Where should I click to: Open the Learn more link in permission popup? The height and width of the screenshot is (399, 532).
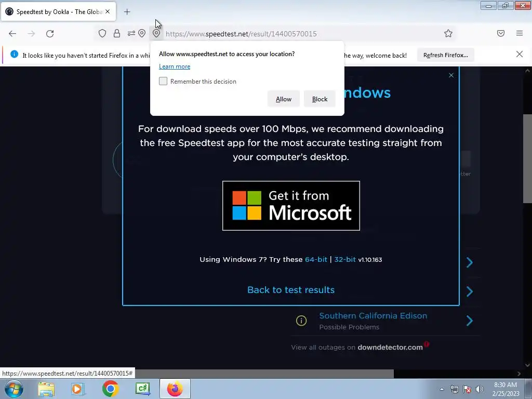click(175, 66)
